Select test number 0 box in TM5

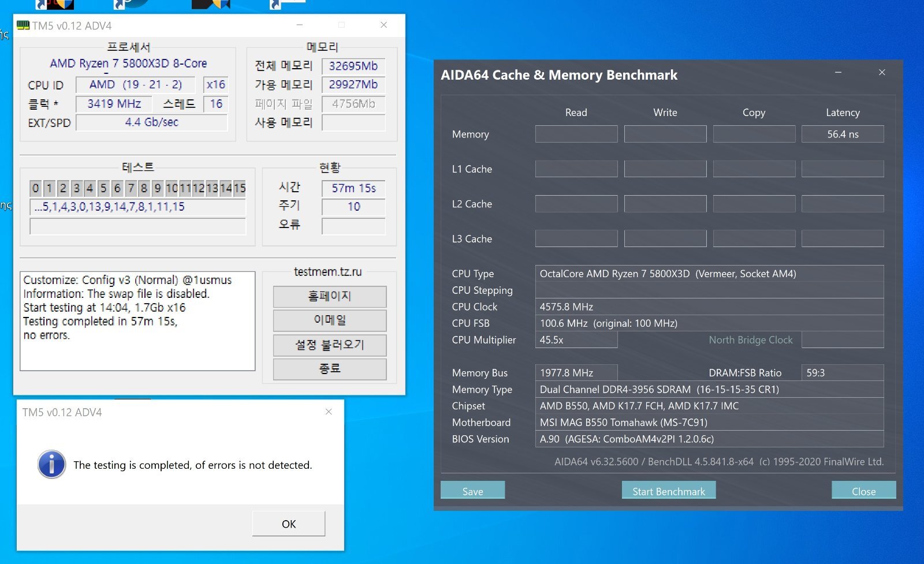pyautogui.click(x=36, y=188)
